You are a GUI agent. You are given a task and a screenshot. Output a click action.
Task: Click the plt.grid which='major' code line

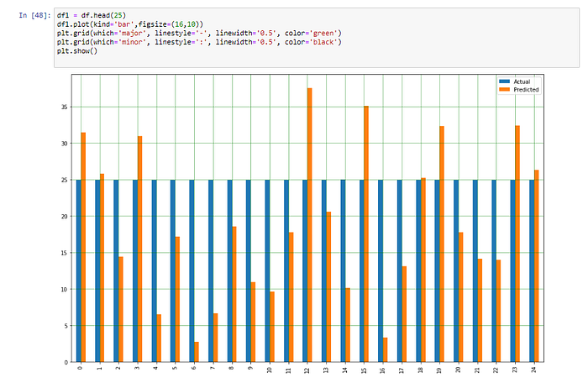(x=199, y=34)
